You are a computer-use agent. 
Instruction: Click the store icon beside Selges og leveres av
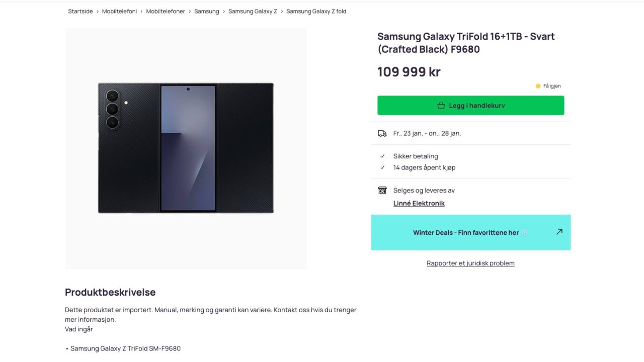(382, 191)
